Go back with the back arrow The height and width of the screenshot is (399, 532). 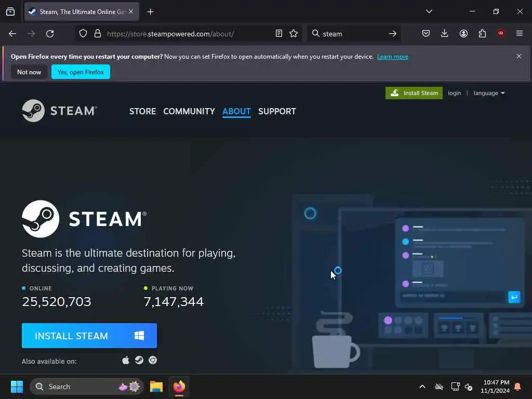coord(12,34)
